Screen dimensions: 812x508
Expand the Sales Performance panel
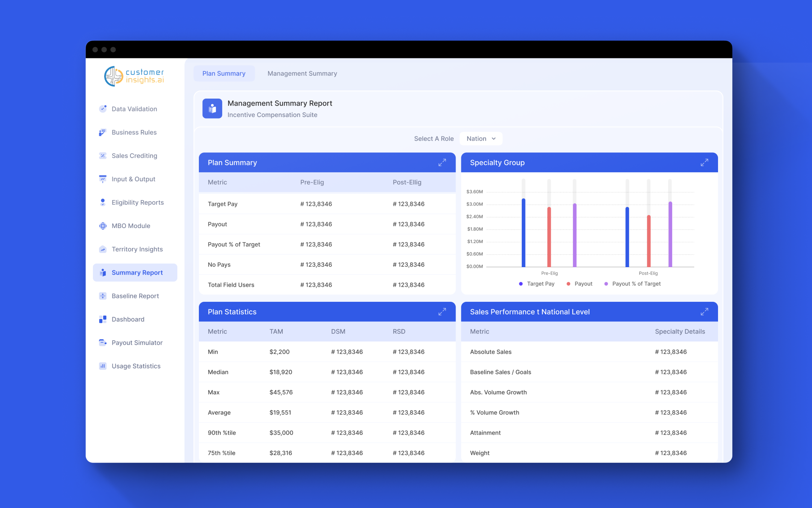pyautogui.click(x=704, y=312)
